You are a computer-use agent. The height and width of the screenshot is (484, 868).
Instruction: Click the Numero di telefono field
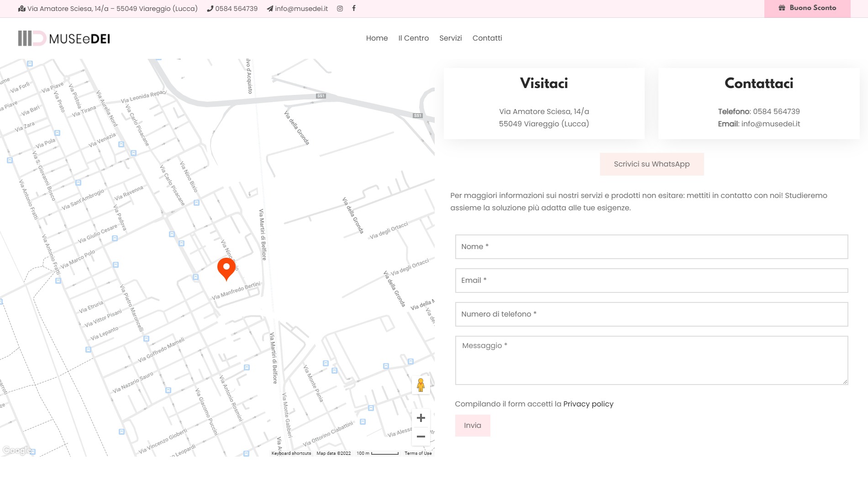click(651, 314)
